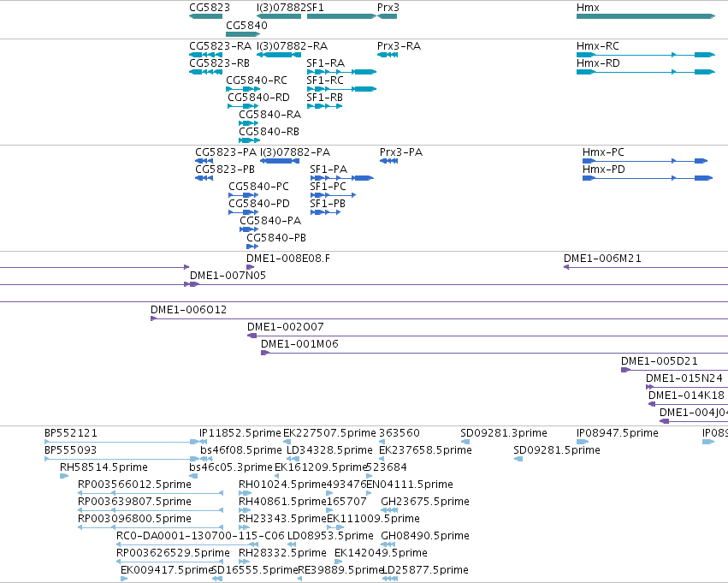Click the CG5840-RC transcript

(x=243, y=89)
